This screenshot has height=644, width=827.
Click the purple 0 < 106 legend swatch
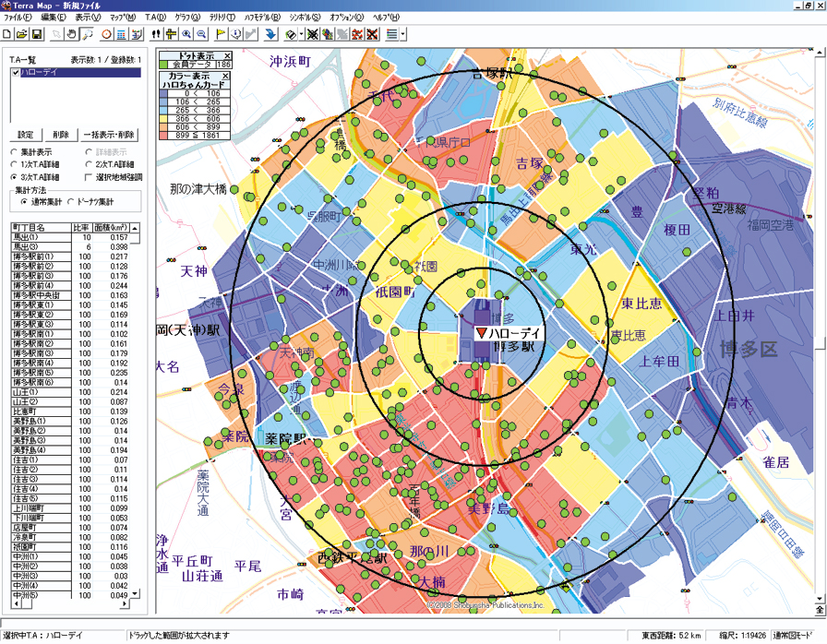[x=164, y=93]
